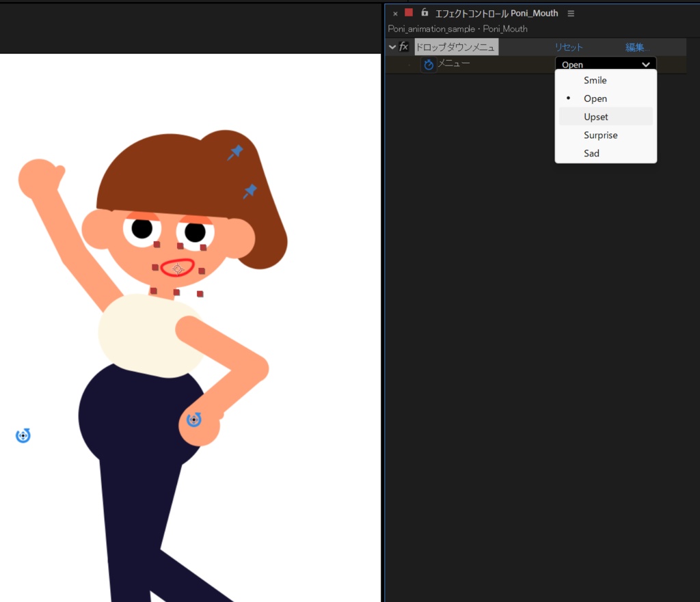Click the radio bullet marking Open as selected
700x602 pixels.
(x=568, y=98)
